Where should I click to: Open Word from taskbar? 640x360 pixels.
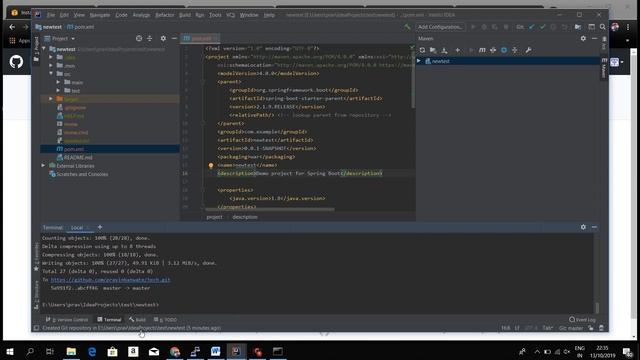pyautogui.click(x=216, y=351)
